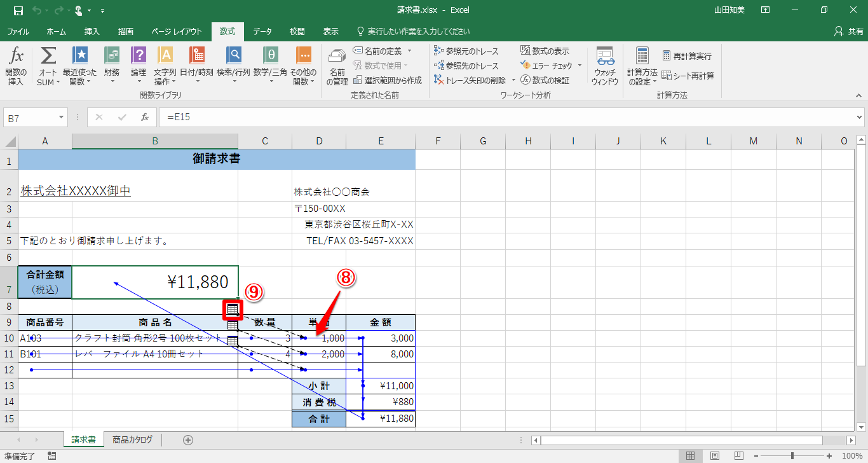Click the Select All corner triangle

(11, 141)
